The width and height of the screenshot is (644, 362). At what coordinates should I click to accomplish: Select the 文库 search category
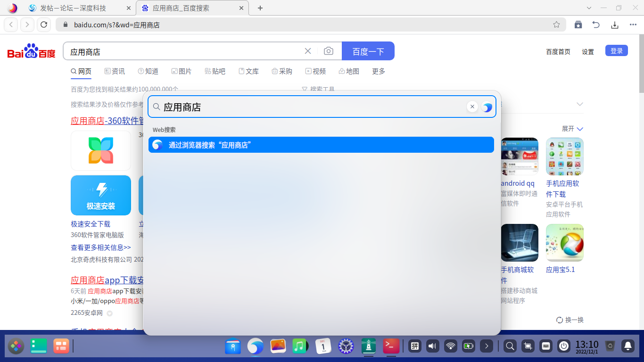coord(248,71)
